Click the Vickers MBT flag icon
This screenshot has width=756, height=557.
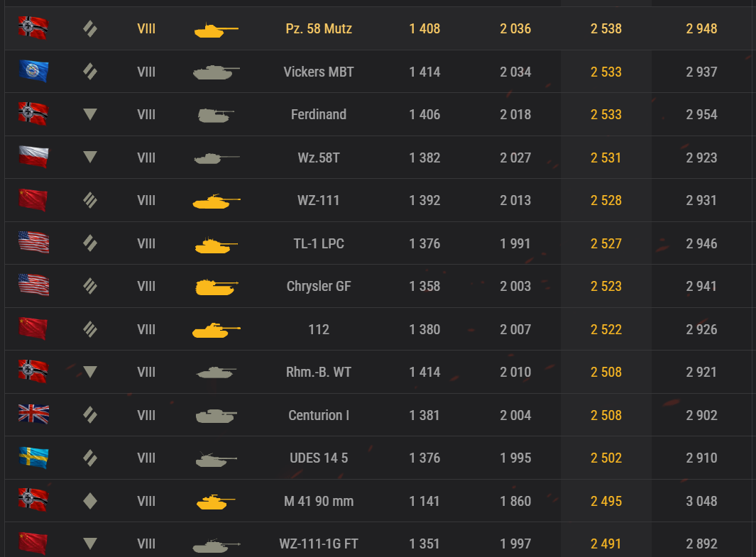(x=33, y=72)
